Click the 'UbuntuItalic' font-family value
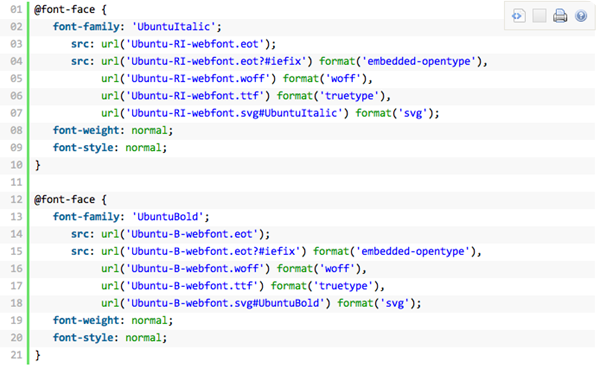The image size is (600, 368). pyautogui.click(x=173, y=27)
